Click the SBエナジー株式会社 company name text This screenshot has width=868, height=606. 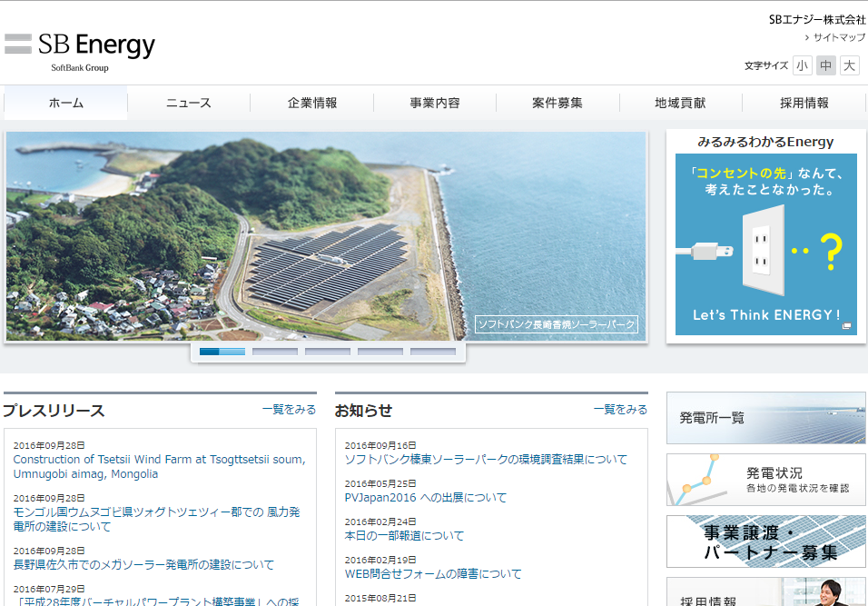coord(817,20)
